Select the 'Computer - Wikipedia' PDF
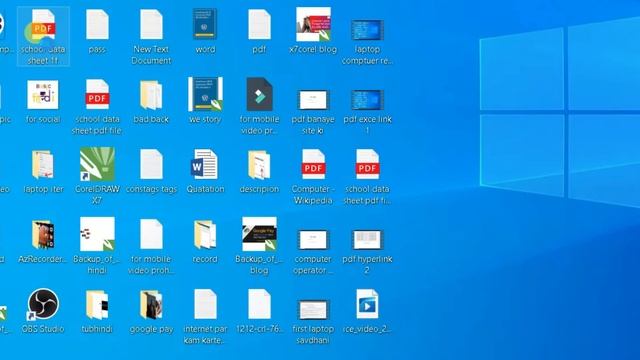The height and width of the screenshot is (360, 640). [313, 164]
